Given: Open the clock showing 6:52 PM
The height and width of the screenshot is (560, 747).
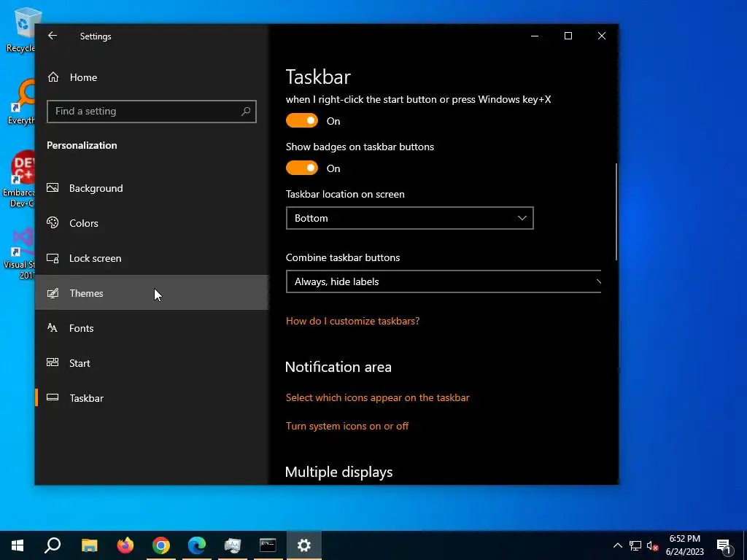Looking at the screenshot, I should [x=684, y=545].
